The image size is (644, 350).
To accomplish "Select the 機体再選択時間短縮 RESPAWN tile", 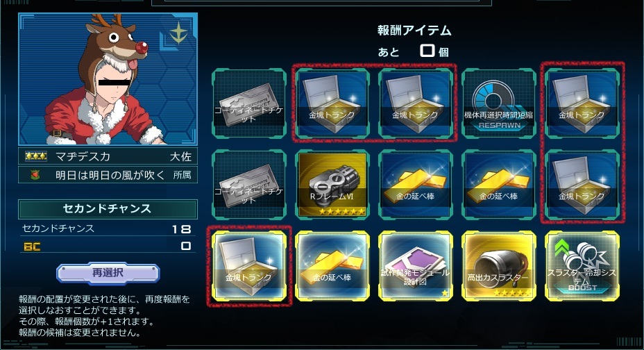I will pos(498,103).
